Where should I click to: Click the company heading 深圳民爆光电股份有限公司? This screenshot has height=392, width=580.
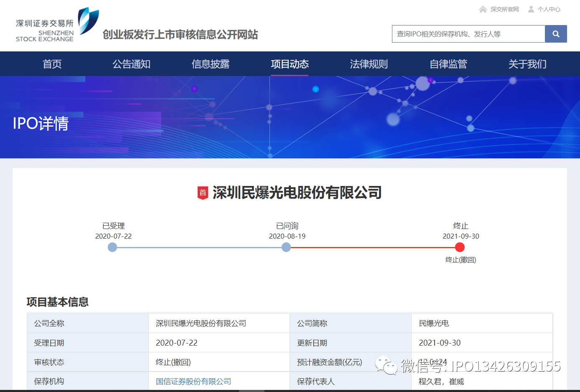pyautogui.click(x=297, y=193)
